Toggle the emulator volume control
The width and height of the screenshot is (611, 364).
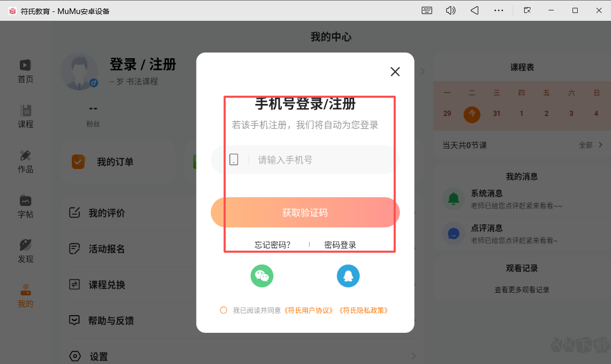click(450, 10)
